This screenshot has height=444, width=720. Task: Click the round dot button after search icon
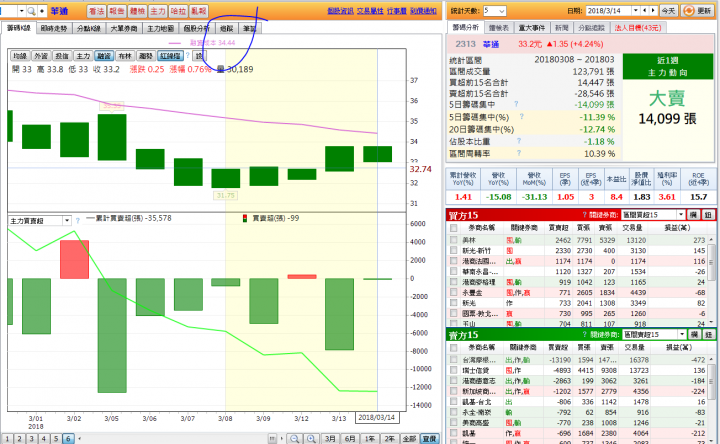[42, 11]
